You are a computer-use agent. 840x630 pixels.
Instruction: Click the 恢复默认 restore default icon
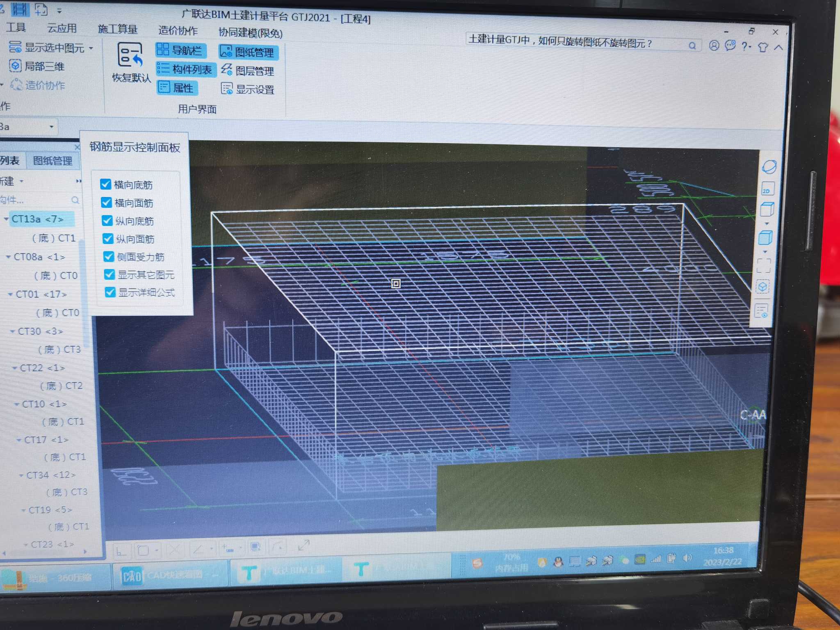click(x=130, y=55)
